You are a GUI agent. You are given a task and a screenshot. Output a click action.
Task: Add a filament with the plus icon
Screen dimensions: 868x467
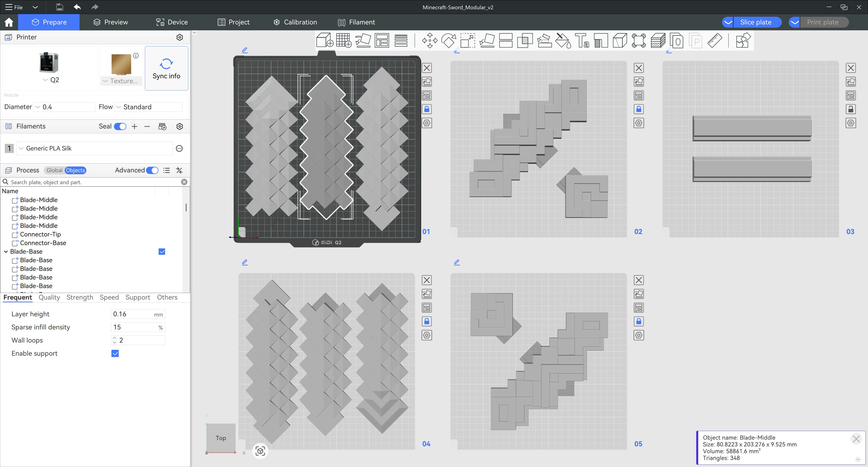[x=134, y=126]
